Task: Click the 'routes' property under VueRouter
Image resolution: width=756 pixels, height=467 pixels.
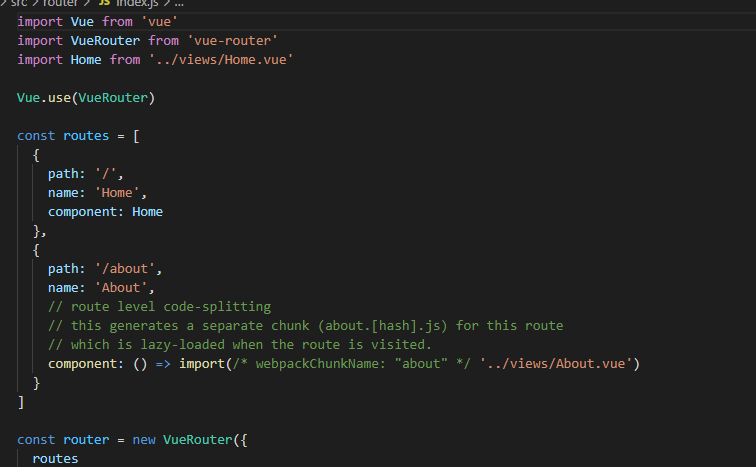Action: [55, 458]
